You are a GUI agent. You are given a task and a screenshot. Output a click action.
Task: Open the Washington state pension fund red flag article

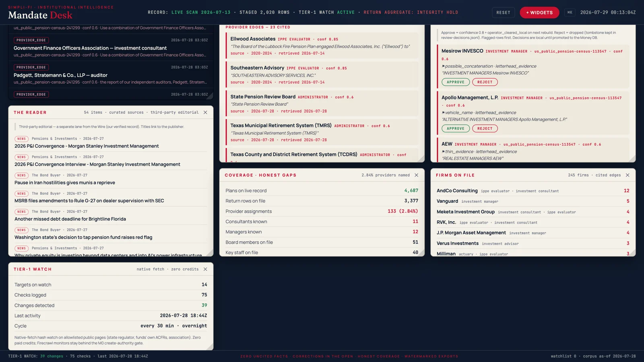(83, 237)
